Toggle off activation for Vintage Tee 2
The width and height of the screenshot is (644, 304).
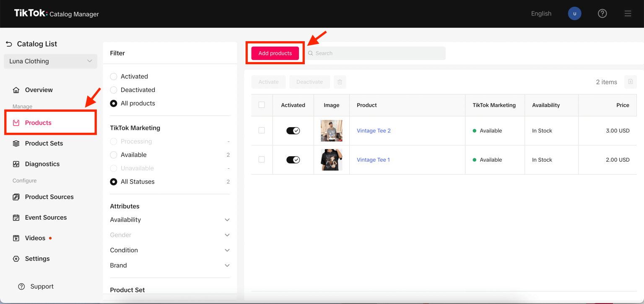pyautogui.click(x=293, y=130)
